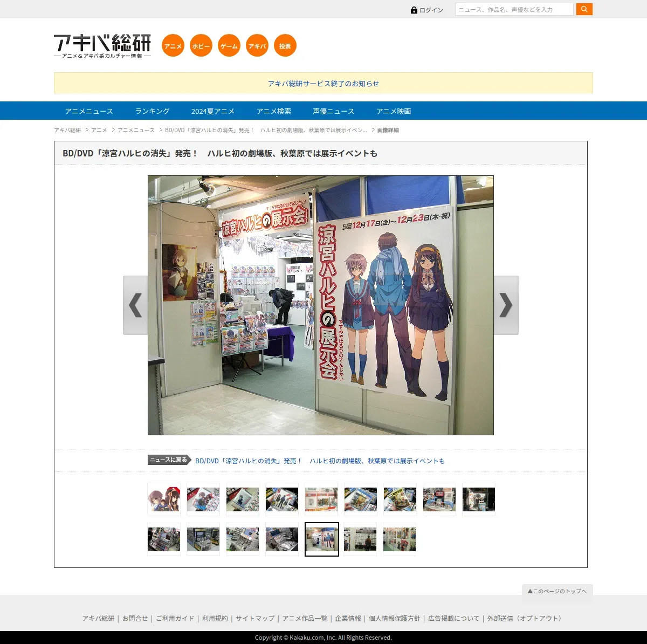
Task: Click breadcrumb アニメニュース link
Action: [136, 130]
